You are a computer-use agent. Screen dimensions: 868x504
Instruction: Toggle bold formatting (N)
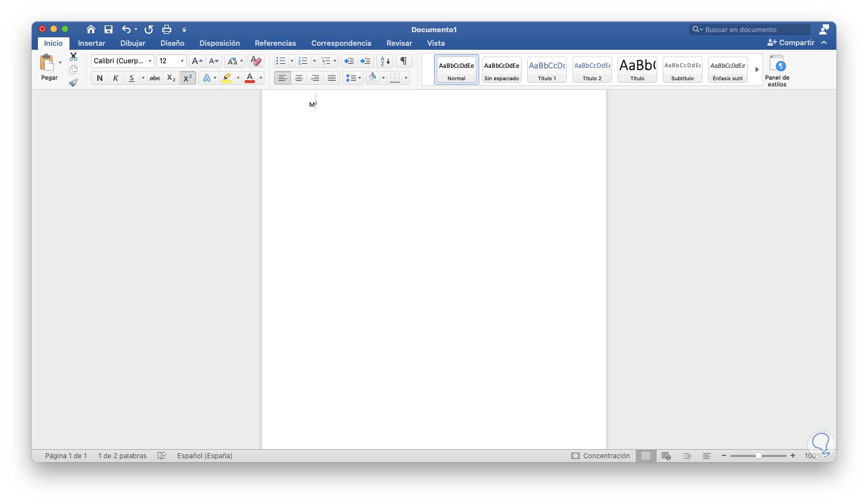pyautogui.click(x=99, y=78)
